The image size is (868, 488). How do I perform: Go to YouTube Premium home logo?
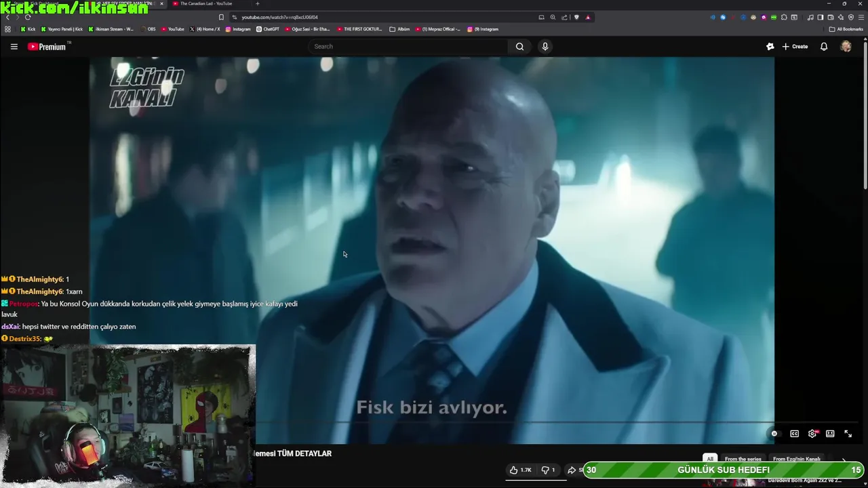[47, 46]
